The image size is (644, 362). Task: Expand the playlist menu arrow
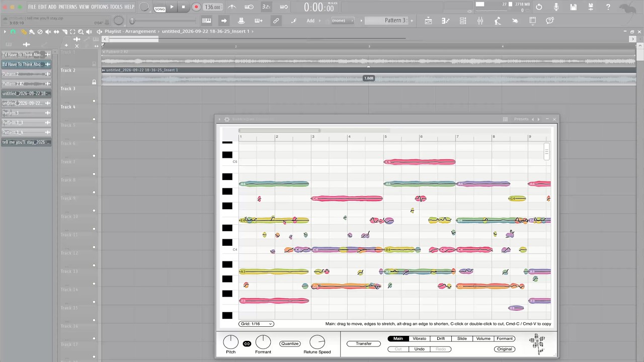click(5, 32)
